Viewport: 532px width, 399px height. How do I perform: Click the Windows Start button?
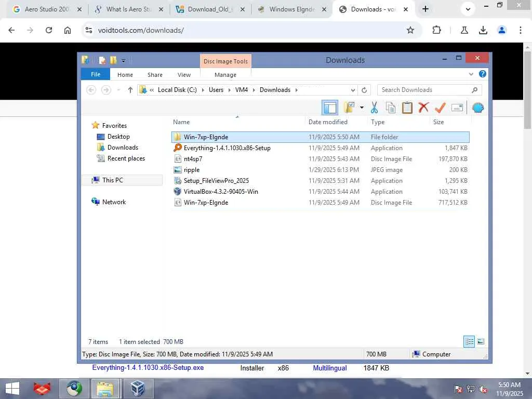[x=12, y=389]
